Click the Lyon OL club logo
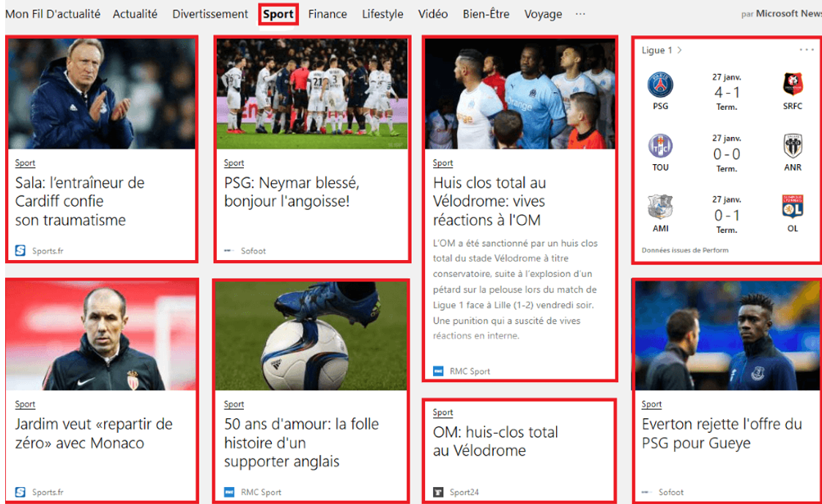This screenshot has height=504, width=822. pyautogui.click(x=793, y=207)
